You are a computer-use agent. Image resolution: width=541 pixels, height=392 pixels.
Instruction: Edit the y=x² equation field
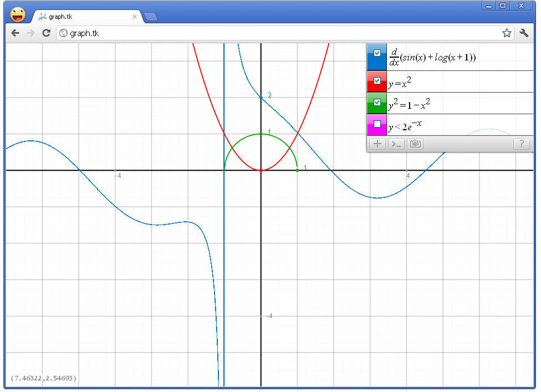tap(460, 82)
